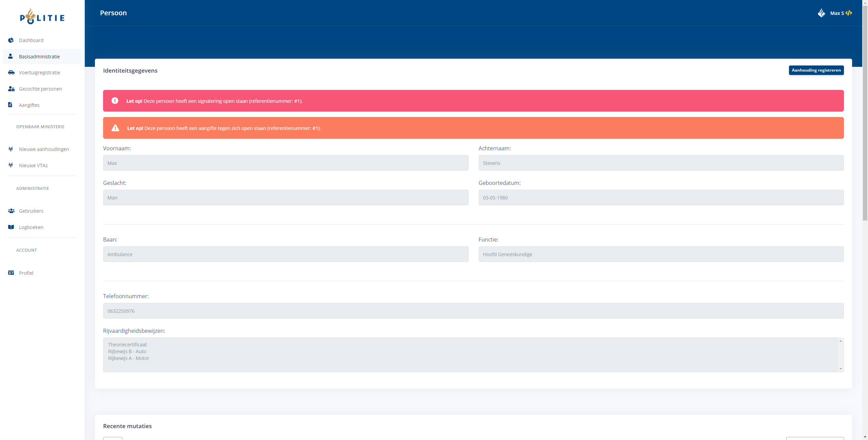Open the Basisadministratie menu item

tap(39, 56)
